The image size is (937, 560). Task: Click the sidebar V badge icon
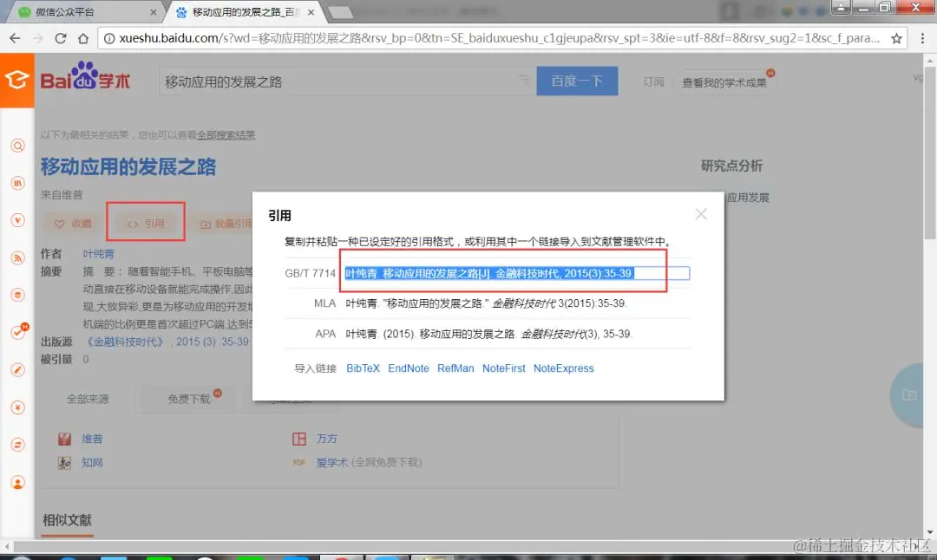(18, 220)
